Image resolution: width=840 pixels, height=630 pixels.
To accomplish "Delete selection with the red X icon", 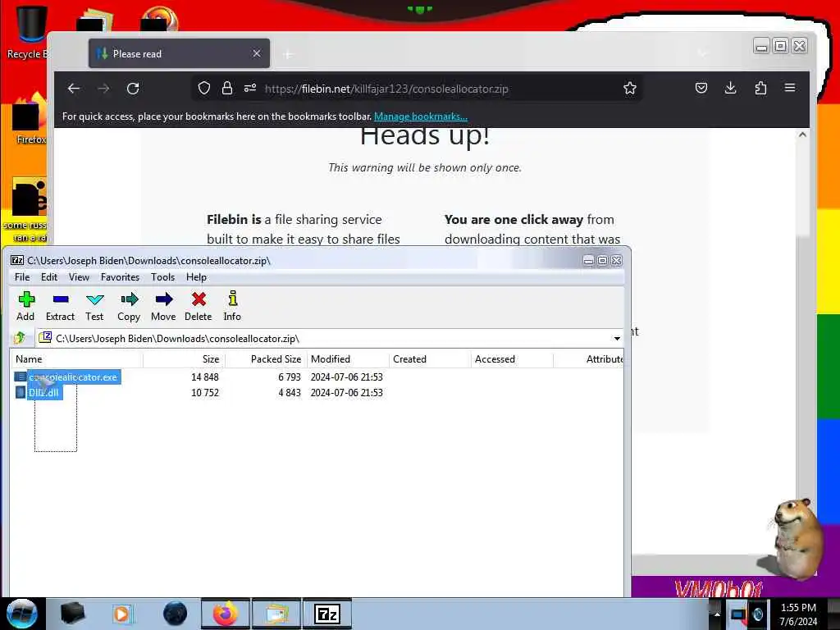I will click(x=199, y=306).
